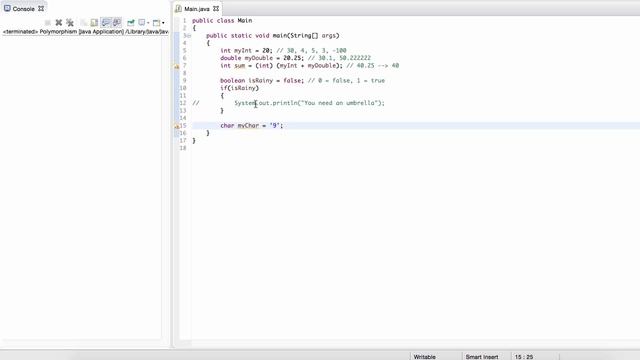Viewport: 640px width, 360px height.
Task: Click the Open Console icon
Action: tap(156, 23)
